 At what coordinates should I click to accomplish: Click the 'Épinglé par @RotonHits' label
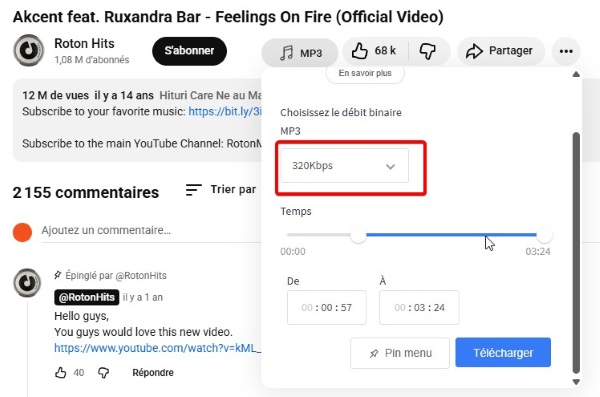[x=116, y=275]
